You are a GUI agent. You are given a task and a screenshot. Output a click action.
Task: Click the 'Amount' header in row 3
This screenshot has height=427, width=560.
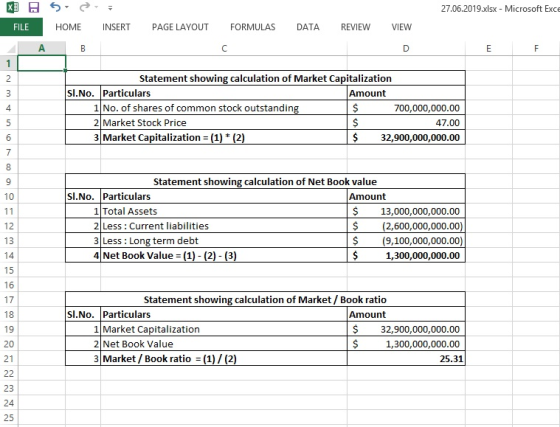pos(406,93)
